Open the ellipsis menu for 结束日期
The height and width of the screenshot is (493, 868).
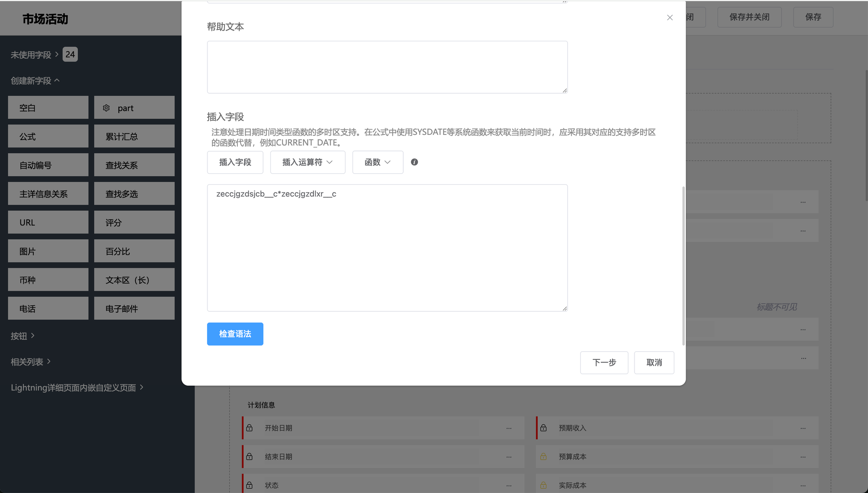coord(509,457)
